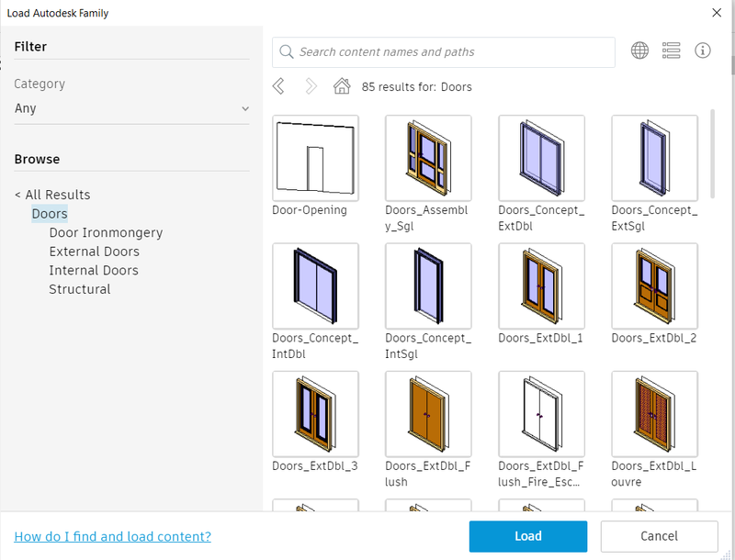Click the Load button
Image resolution: width=735 pixels, height=560 pixels.
(x=528, y=536)
